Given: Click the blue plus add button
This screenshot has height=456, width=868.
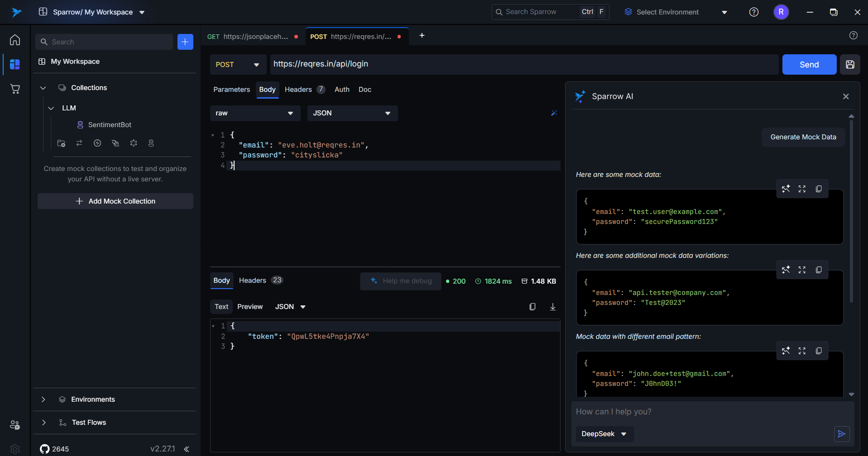Looking at the screenshot, I should tap(185, 42).
